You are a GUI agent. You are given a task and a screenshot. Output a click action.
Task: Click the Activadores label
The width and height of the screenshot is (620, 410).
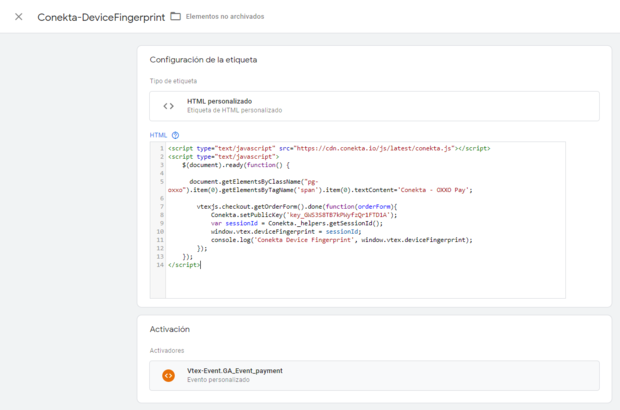167,351
